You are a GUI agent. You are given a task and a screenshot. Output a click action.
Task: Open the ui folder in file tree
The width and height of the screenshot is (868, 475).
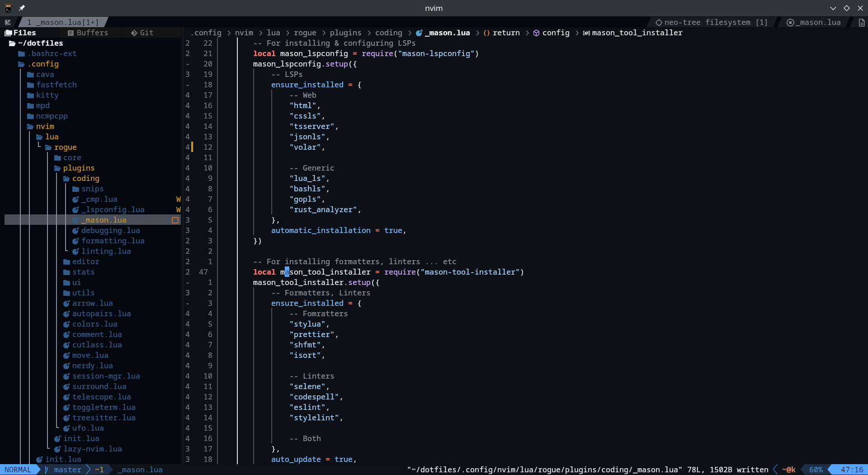(x=76, y=283)
